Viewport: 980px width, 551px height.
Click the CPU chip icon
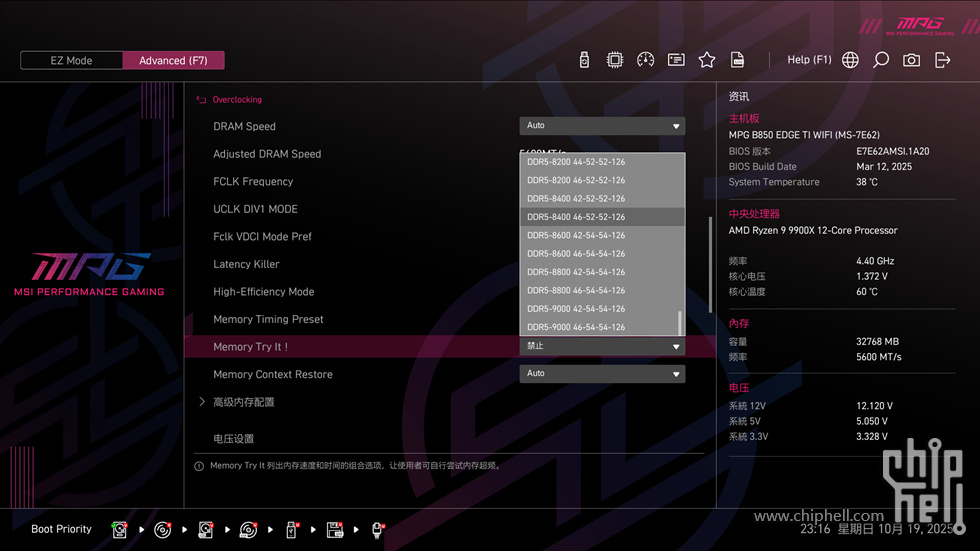(615, 60)
